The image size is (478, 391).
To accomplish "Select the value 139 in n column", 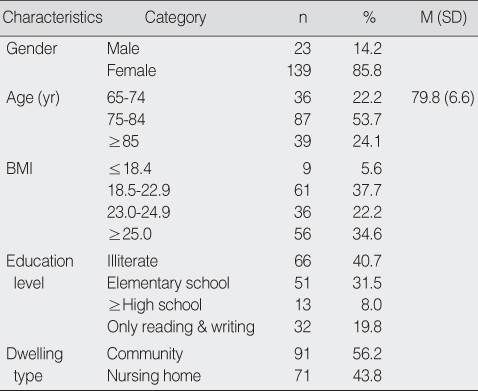I will point(299,71).
